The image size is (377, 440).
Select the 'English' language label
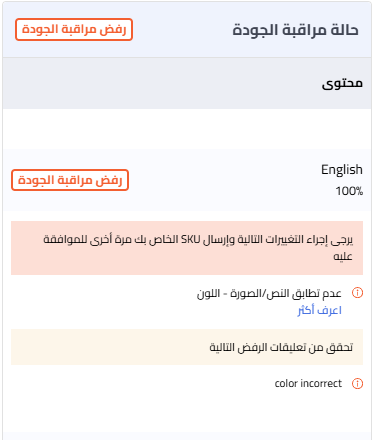(x=342, y=170)
